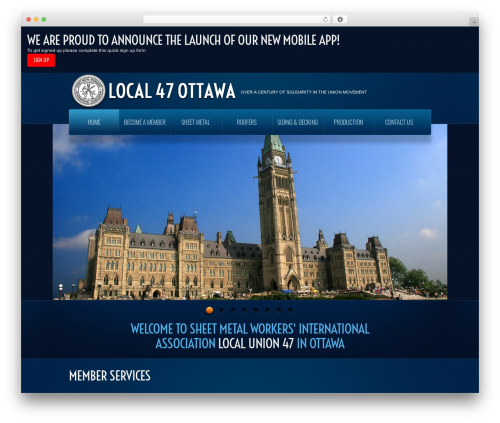The width and height of the screenshot is (500, 423).
Task: Go to Become a Member page
Action: pos(145,122)
